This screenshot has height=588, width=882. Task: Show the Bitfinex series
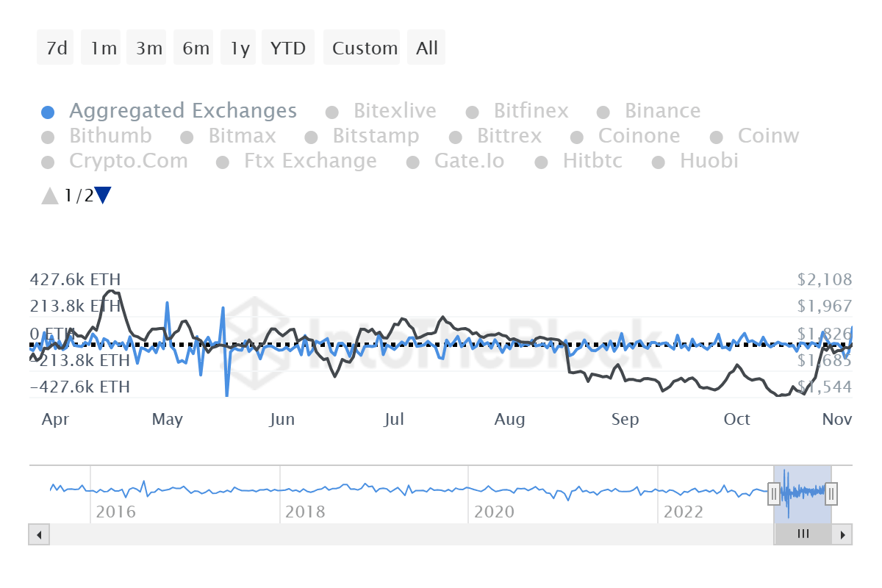click(x=530, y=111)
